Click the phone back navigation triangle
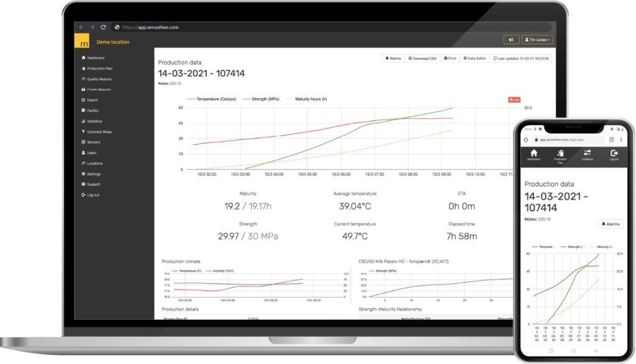The width and height of the screenshot is (636, 364). 596,350
